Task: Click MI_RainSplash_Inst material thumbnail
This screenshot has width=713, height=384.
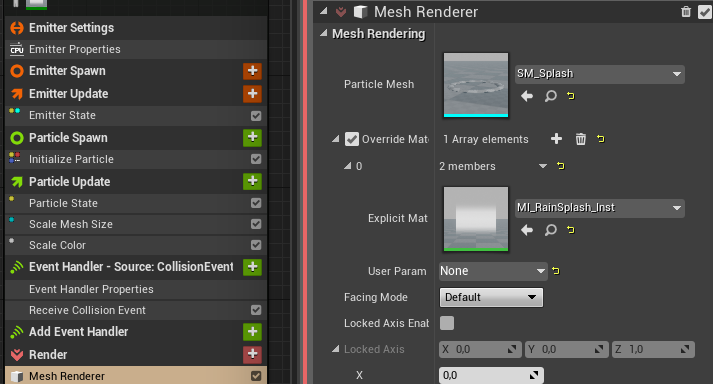Action: [x=476, y=219]
